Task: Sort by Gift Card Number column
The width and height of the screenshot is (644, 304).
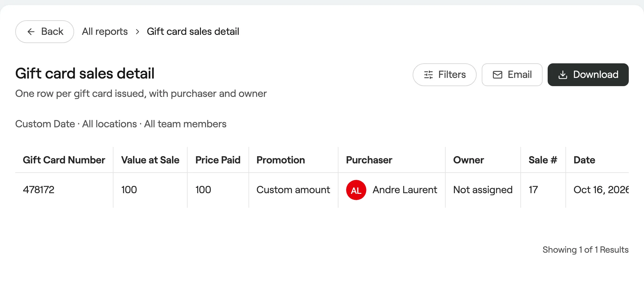Action: click(x=64, y=160)
